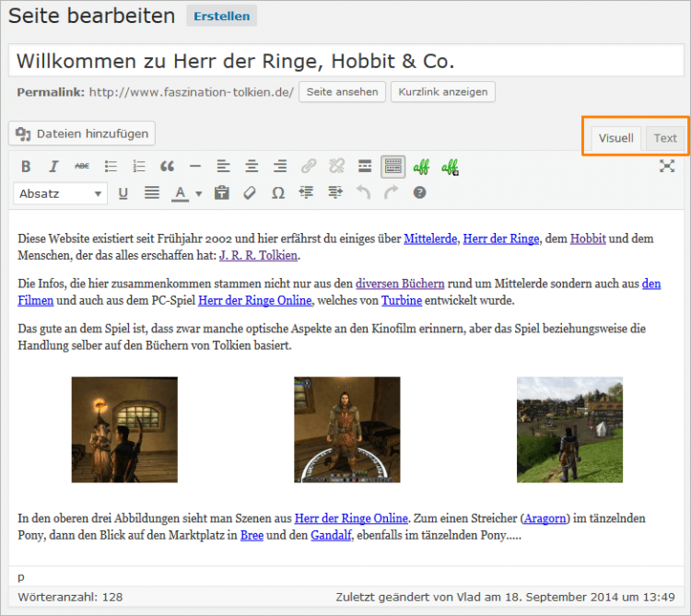Viewport: 691px width, 616px height.
Task: Enter distraction-free fullscreen mode
Action: pyautogui.click(x=667, y=167)
